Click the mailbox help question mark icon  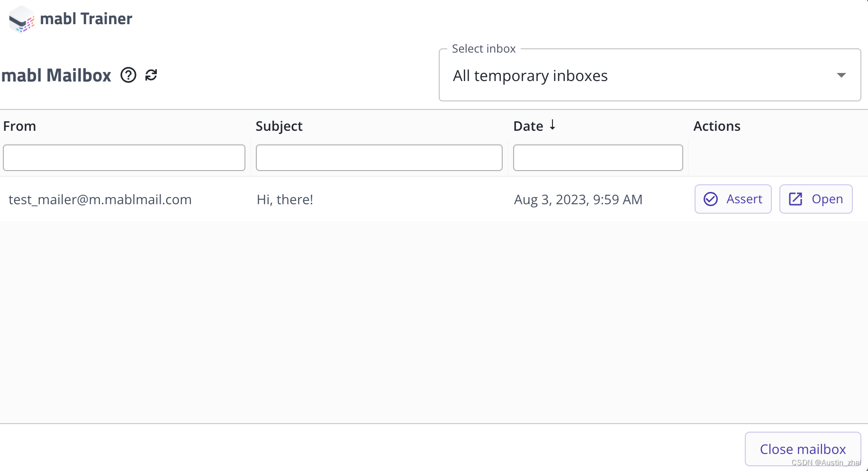click(x=128, y=75)
